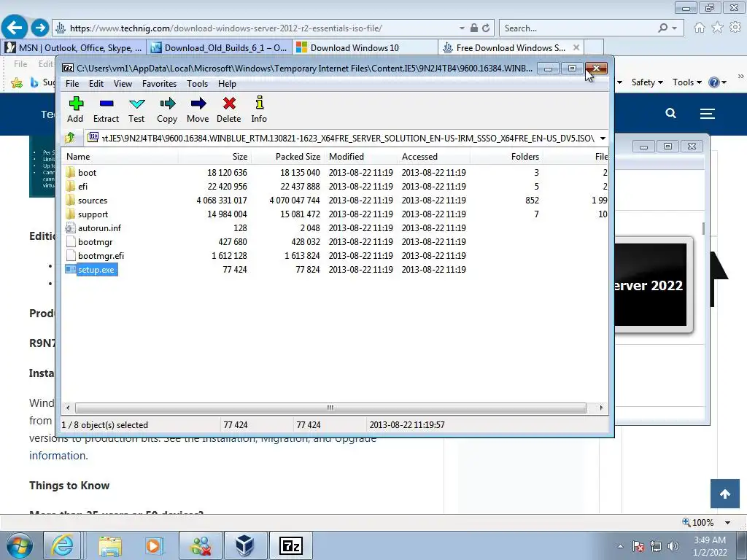This screenshot has width=747, height=560.
Task: Open the 7-Zip File menu
Action: [72, 83]
